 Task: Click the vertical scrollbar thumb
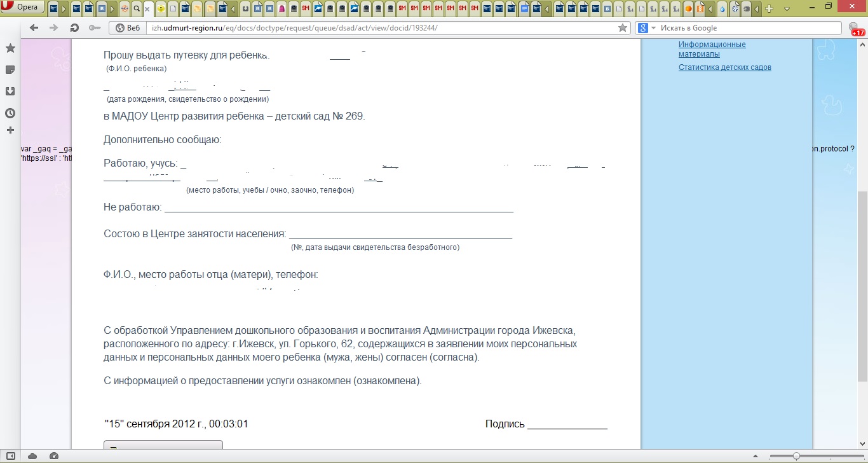862,286
